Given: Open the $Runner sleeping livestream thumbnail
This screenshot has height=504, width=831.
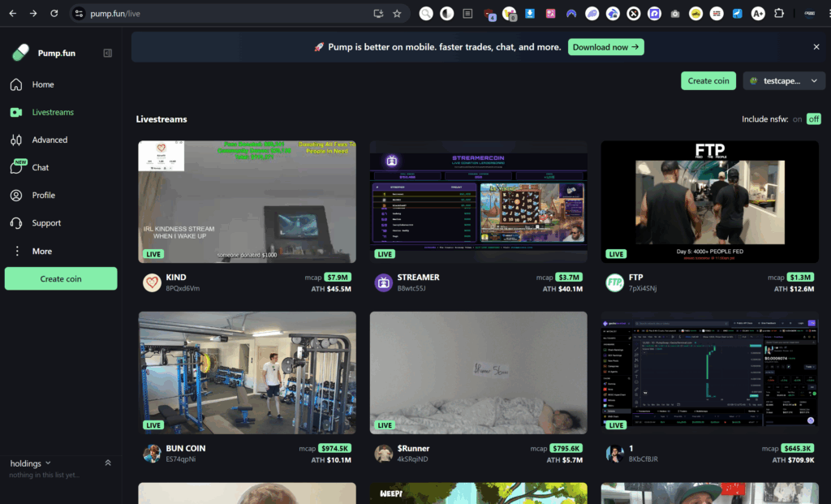Looking at the screenshot, I should point(479,373).
